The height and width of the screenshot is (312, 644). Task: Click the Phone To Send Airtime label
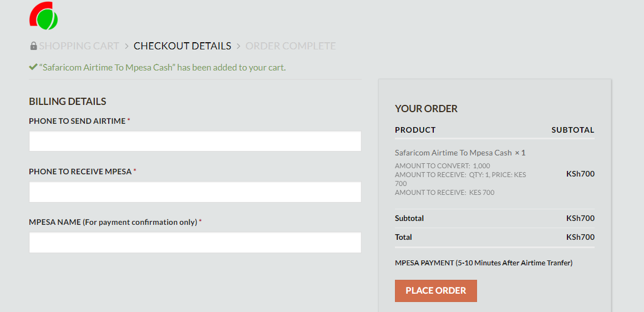click(x=77, y=121)
